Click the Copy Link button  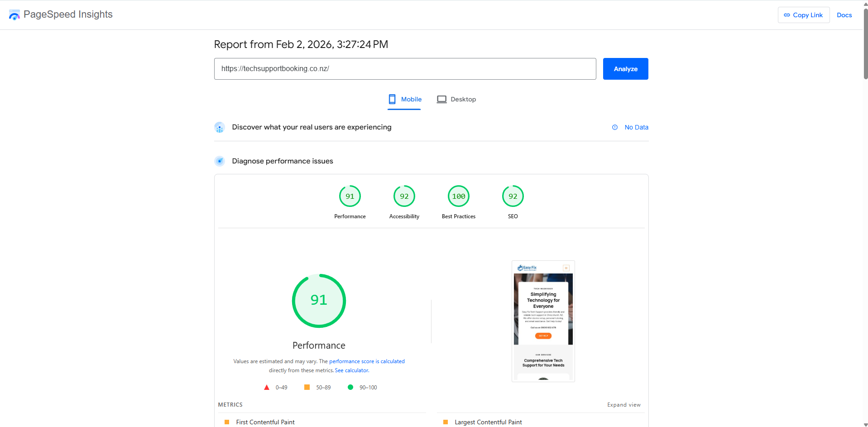pyautogui.click(x=803, y=15)
